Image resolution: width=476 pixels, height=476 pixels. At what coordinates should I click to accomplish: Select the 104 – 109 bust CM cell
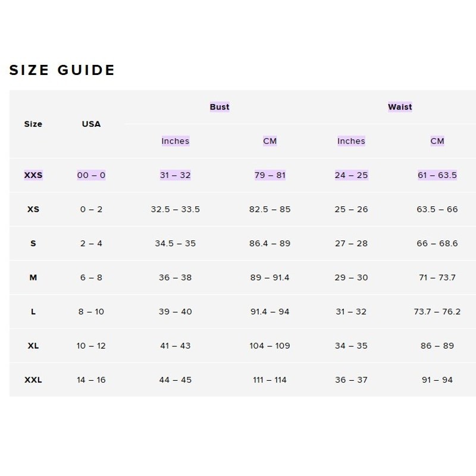tap(270, 346)
